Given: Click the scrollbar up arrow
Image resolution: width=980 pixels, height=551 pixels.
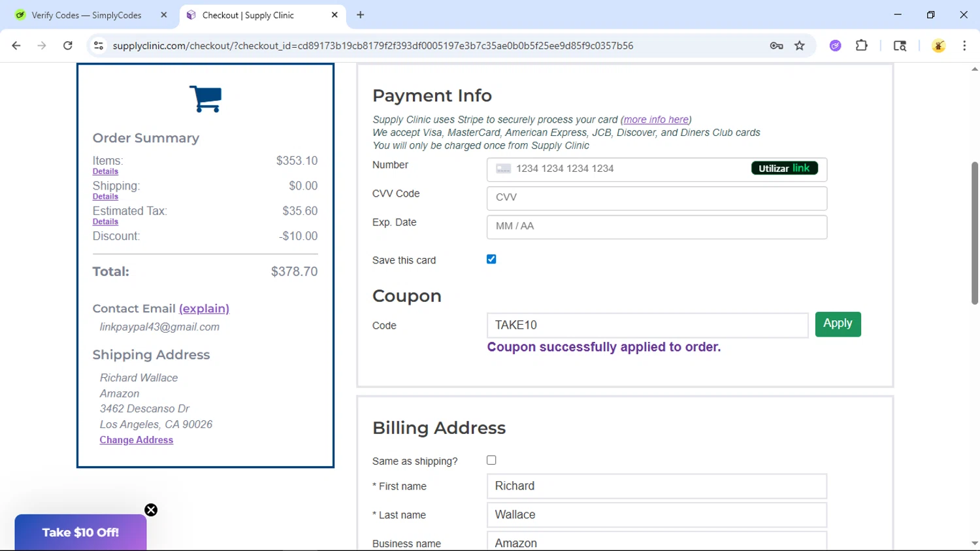Looking at the screenshot, I should click(x=974, y=69).
